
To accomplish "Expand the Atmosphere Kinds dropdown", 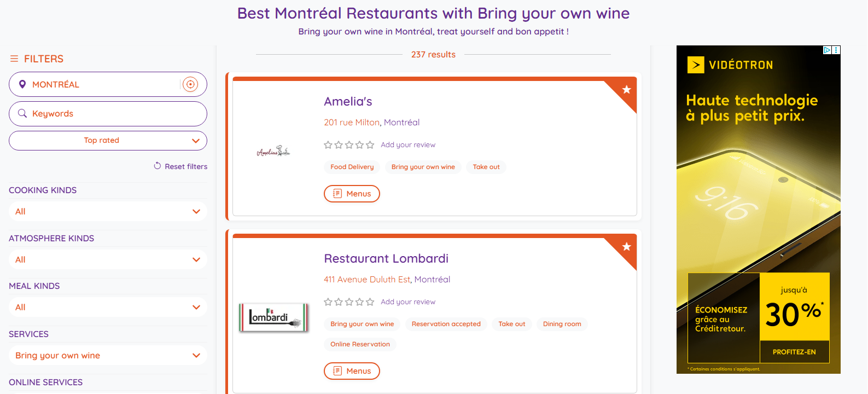I will 108,260.
